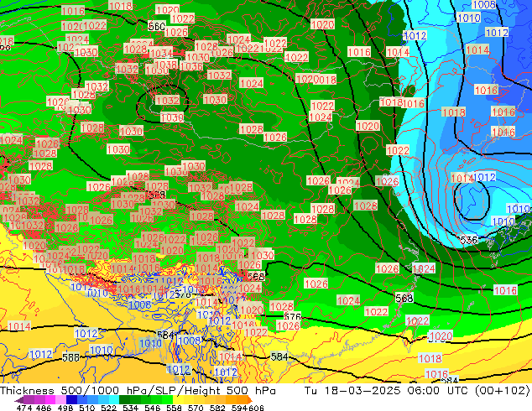Click the legend value 510
Screen dimensions: 532x411
click(x=87, y=408)
